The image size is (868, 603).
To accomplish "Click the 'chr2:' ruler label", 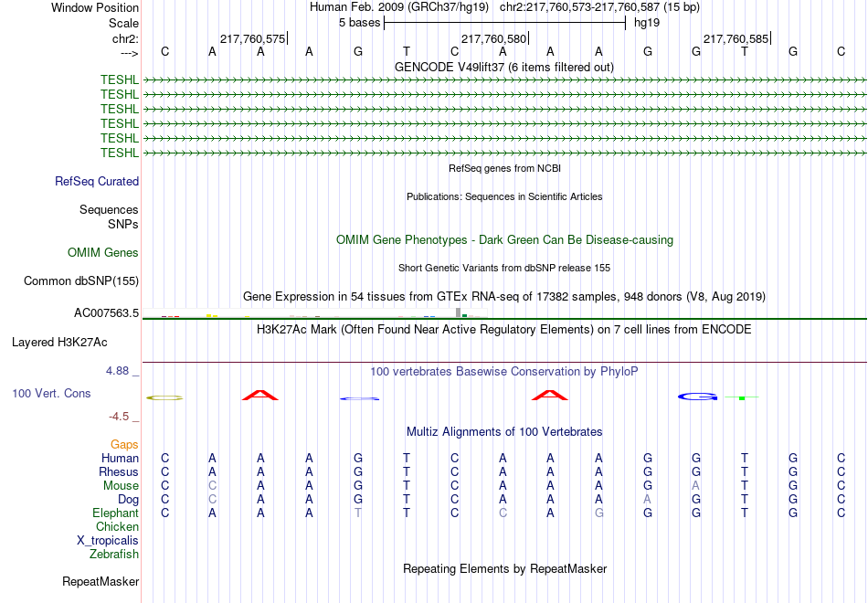I will (x=125, y=38).
